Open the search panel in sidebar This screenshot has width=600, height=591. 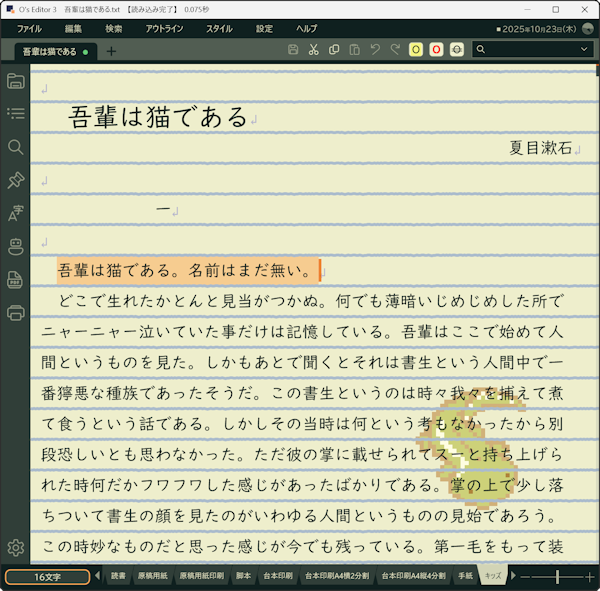(15, 147)
